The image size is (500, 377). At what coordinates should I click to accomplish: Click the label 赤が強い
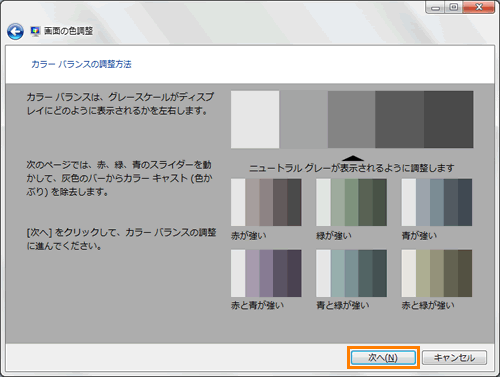[x=249, y=235]
